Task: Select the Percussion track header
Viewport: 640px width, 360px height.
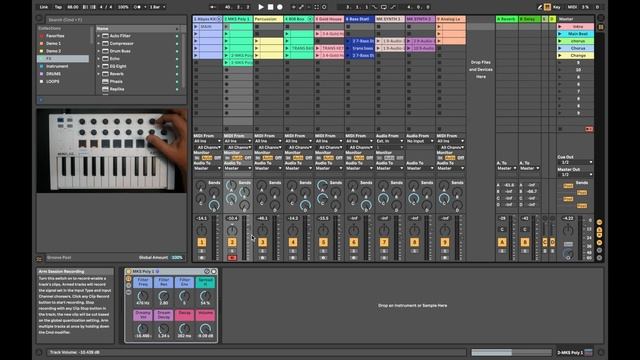Action: (268, 19)
